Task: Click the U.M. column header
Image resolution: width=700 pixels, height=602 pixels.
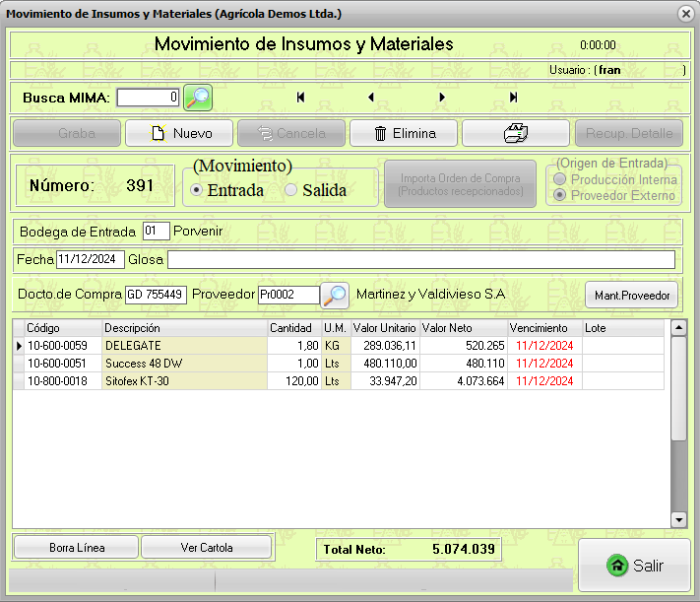Action: tap(336, 328)
